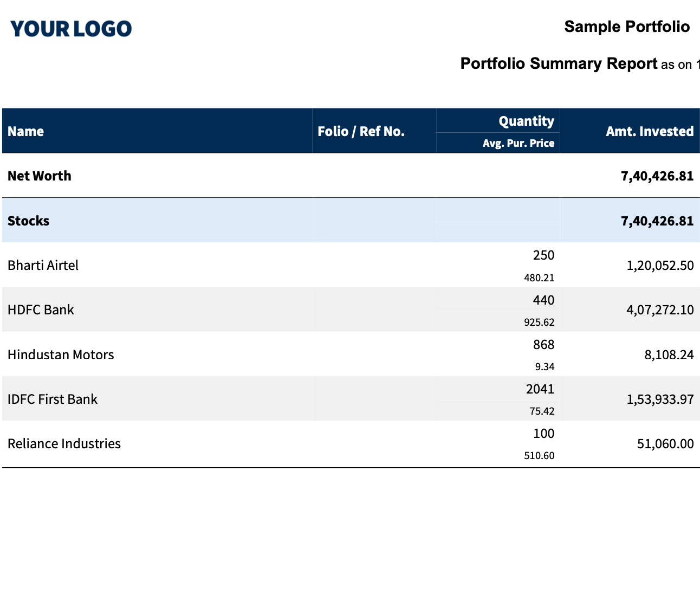Click IDFC First Bank average price 75.42

point(542,411)
